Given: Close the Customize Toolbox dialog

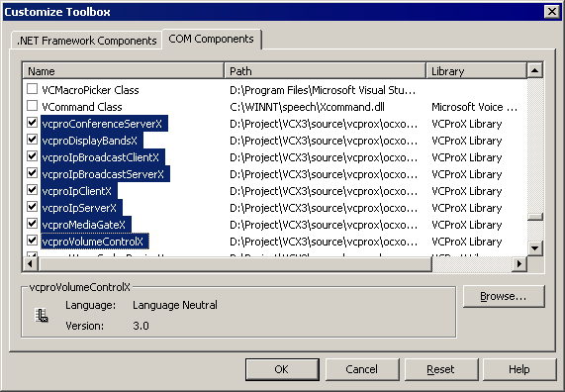Looking at the screenshot, I should 552,12.
